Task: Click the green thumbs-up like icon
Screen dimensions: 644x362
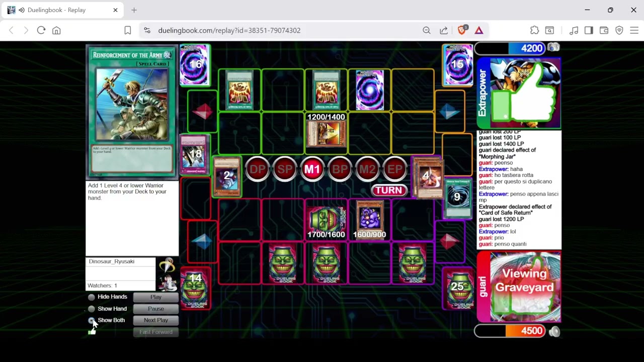Action: tap(92, 331)
